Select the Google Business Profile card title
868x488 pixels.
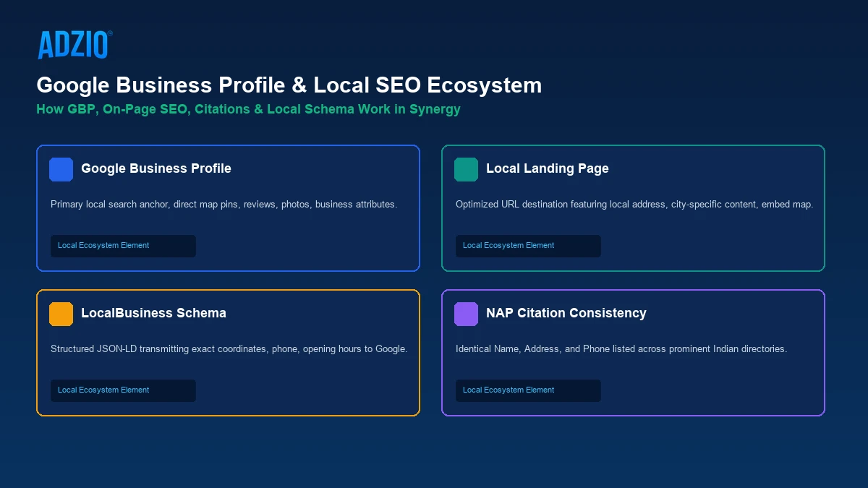pyautogui.click(x=156, y=168)
